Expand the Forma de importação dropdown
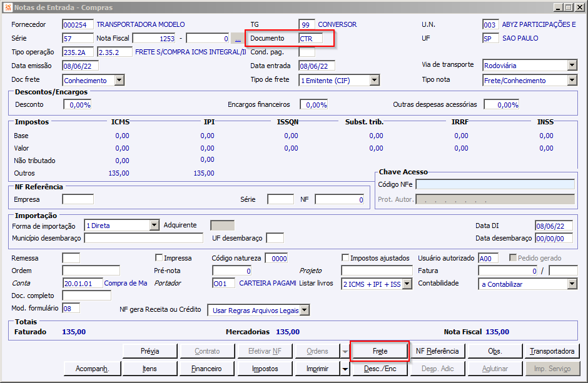Viewport: 588px width, 383px height. [x=155, y=226]
